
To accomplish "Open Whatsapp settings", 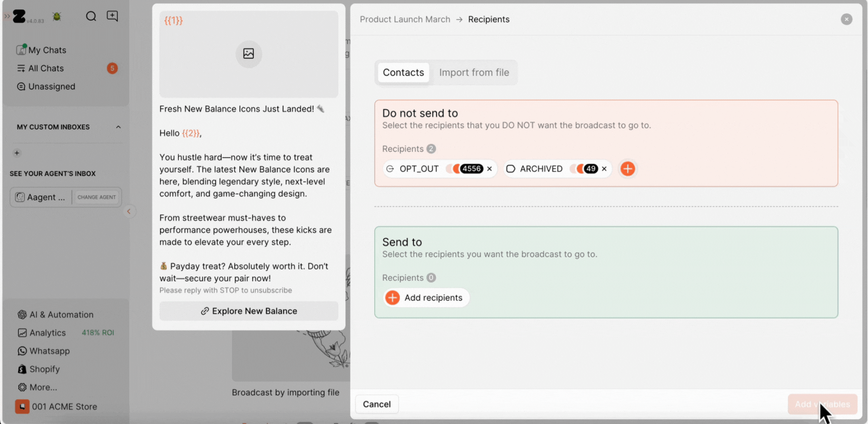I will pos(44,351).
